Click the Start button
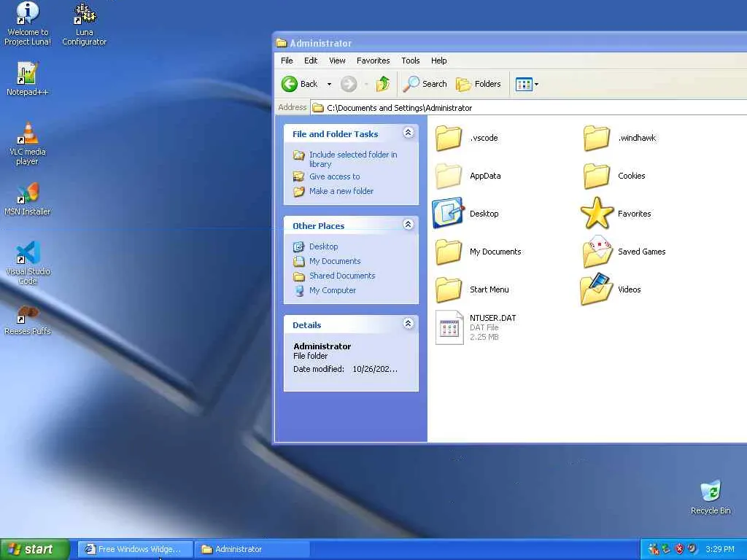Viewport: 747px width, 560px height. (x=35, y=549)
